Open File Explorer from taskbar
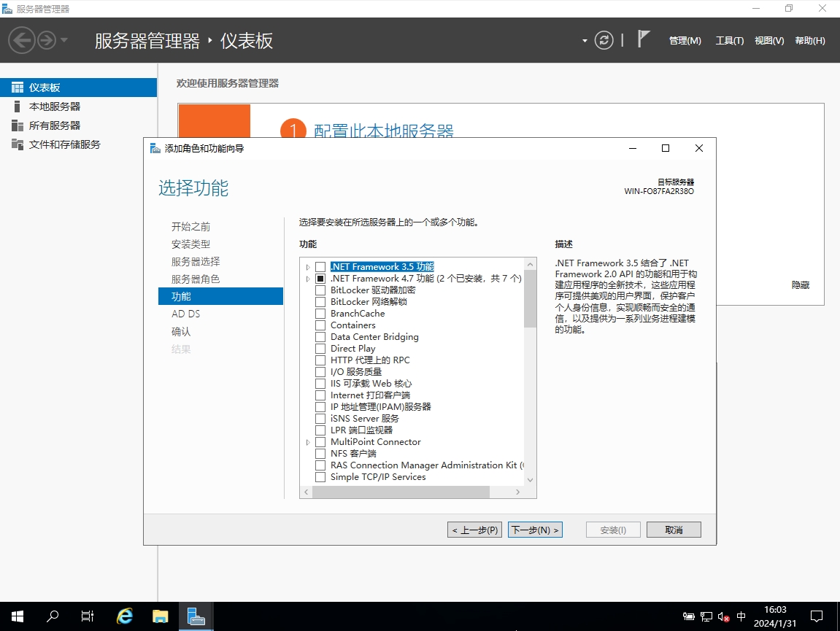 pos(161,616)
